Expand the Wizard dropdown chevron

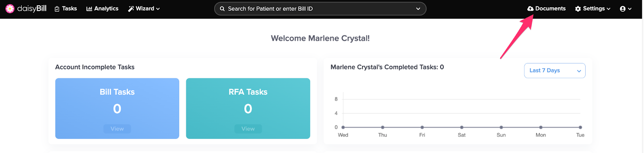pyautogui.click(x=158, y=9)
